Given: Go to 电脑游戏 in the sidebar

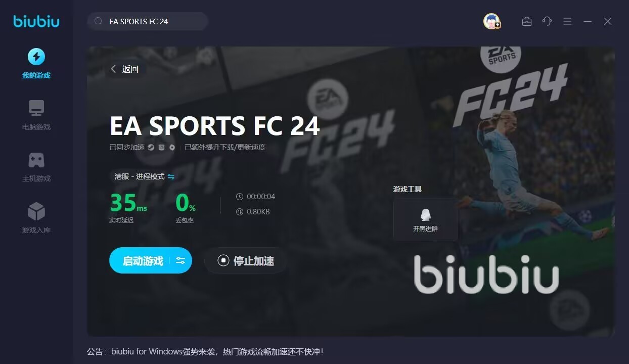Looking at the screenshot, I should point(36,115).
